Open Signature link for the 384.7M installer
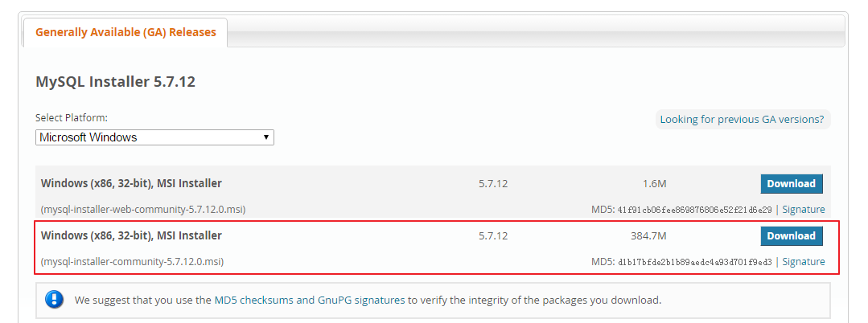Screen dimensions: 868x323 [x=803, y=262]
